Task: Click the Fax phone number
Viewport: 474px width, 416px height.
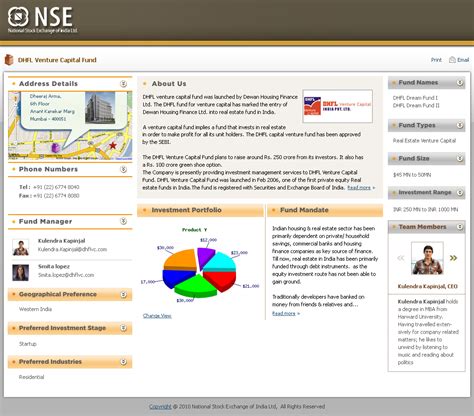Action: (x=56, y=196)
